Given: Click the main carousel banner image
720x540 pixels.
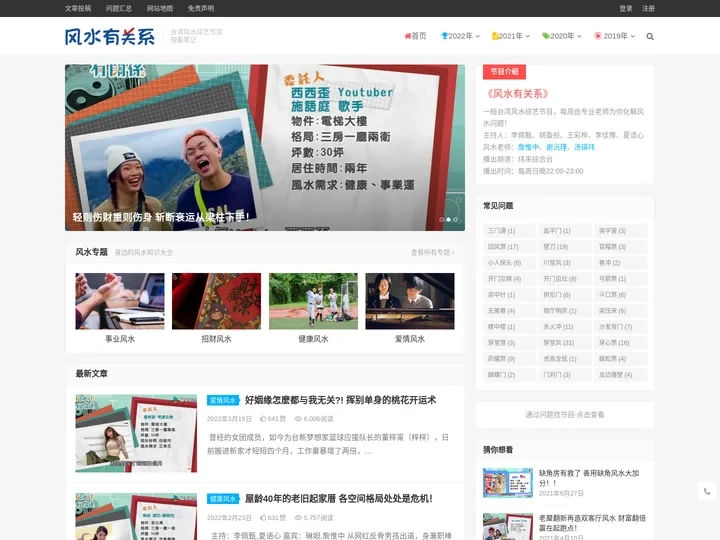Looking at the screenshot, I should (x=265, y=147).
